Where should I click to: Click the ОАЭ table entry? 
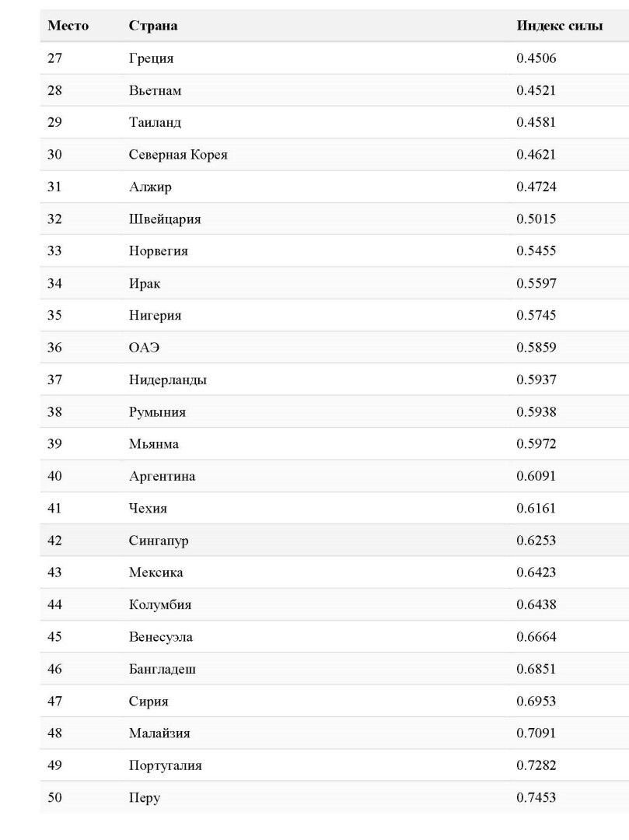pyautogui.click(x=145, y=348)
